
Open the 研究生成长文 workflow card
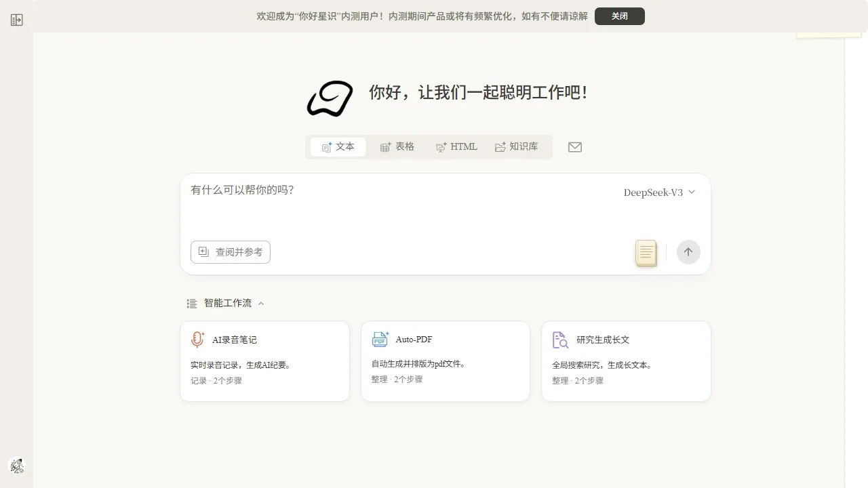coord(626,361)
